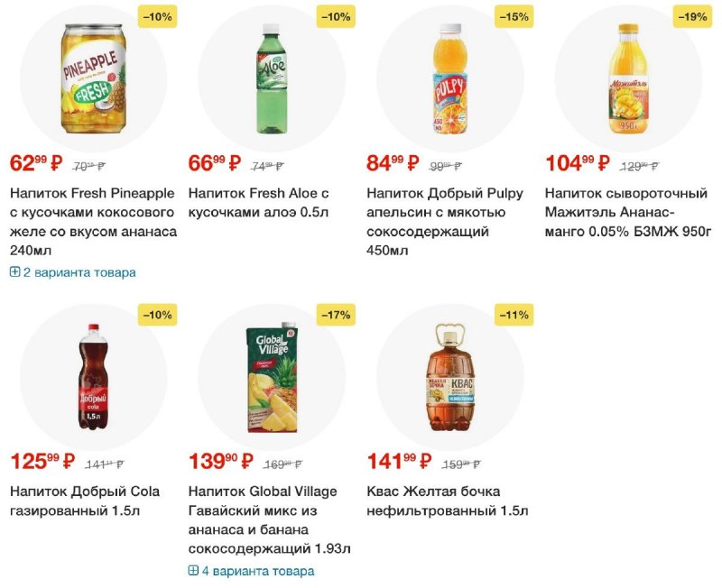Open the green Aloe bottle product image
The width and height of the screenshot is (722, 588).
coord(272,78)
